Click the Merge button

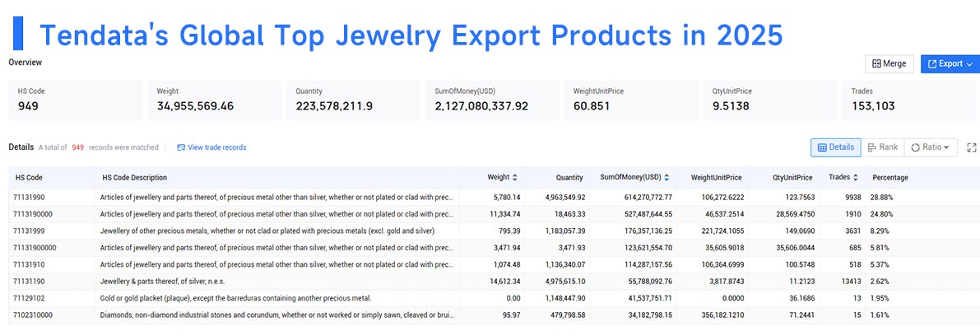click(889, 63)
